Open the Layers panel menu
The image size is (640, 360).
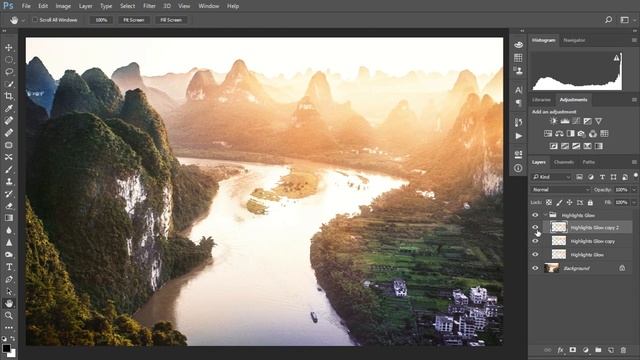[x=634, y=162]
